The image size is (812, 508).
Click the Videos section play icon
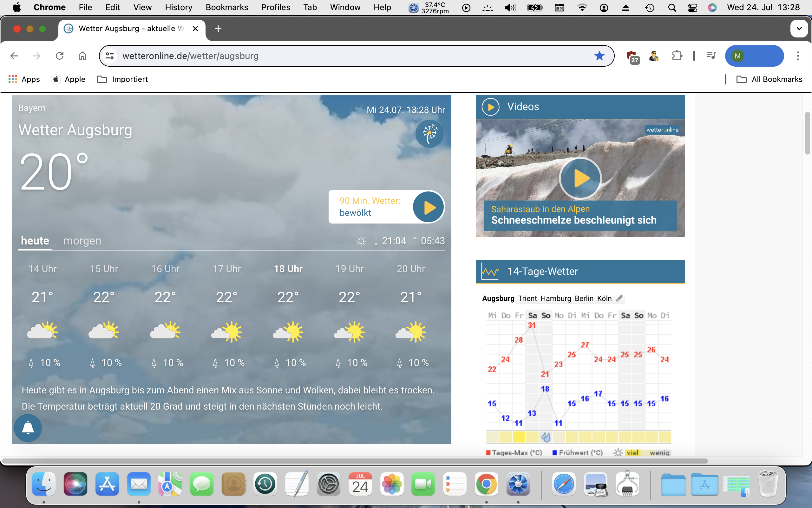click(490, 107)
